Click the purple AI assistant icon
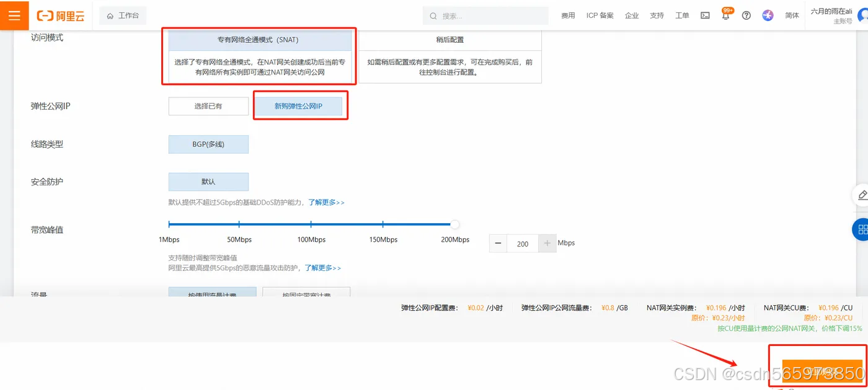This screenshot has height=390, width=868. click(x=768, y=16)
